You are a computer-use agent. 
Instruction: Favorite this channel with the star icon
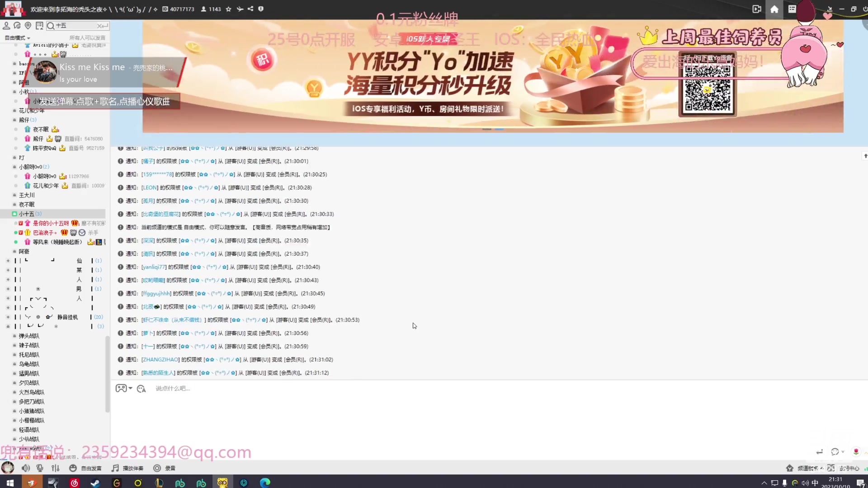228,9
